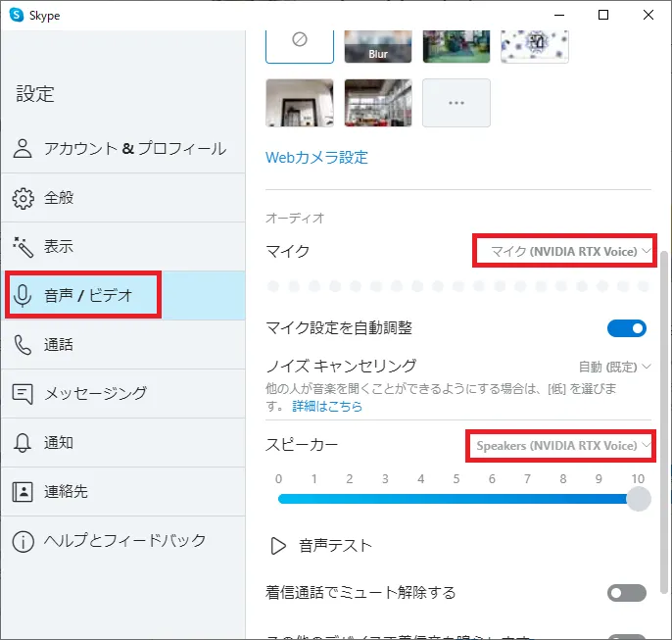The height and width of the screenshot is (640, 672).
Task: Select no background effect thumbnail
Action: tap(300, 46)
